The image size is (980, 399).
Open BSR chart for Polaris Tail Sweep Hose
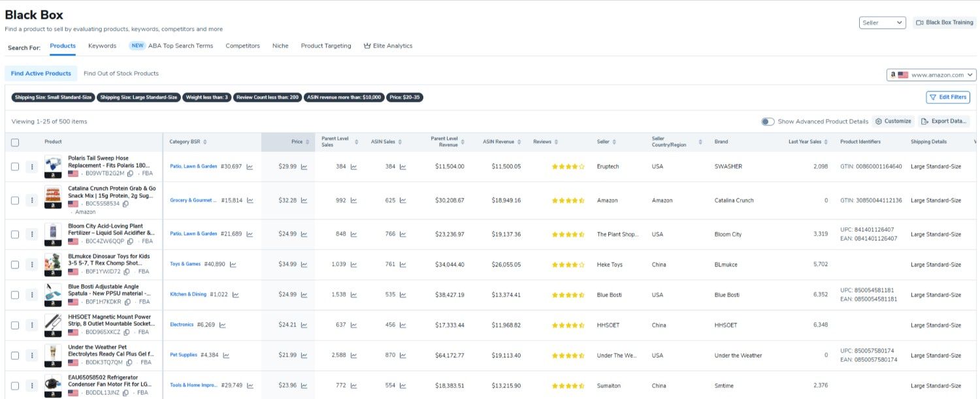250,167
